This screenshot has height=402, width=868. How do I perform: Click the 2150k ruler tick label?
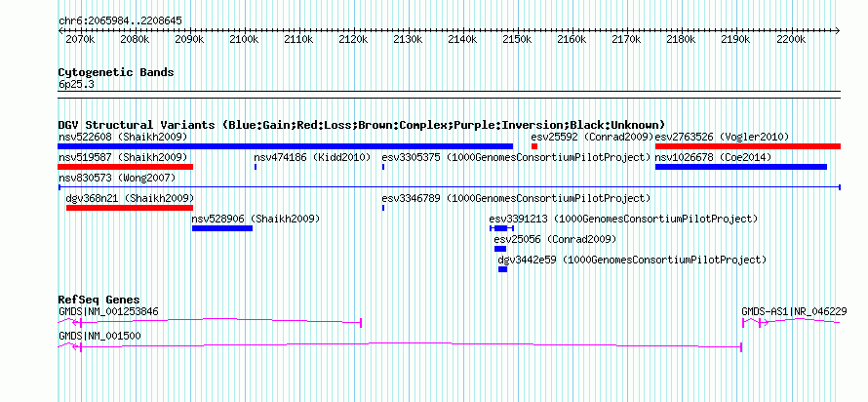[517, 40]
